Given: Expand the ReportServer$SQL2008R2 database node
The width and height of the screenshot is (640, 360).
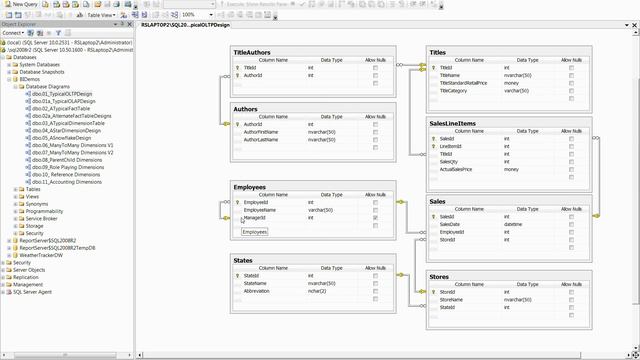Looking at the screenshot, I should tap(9, 241).
